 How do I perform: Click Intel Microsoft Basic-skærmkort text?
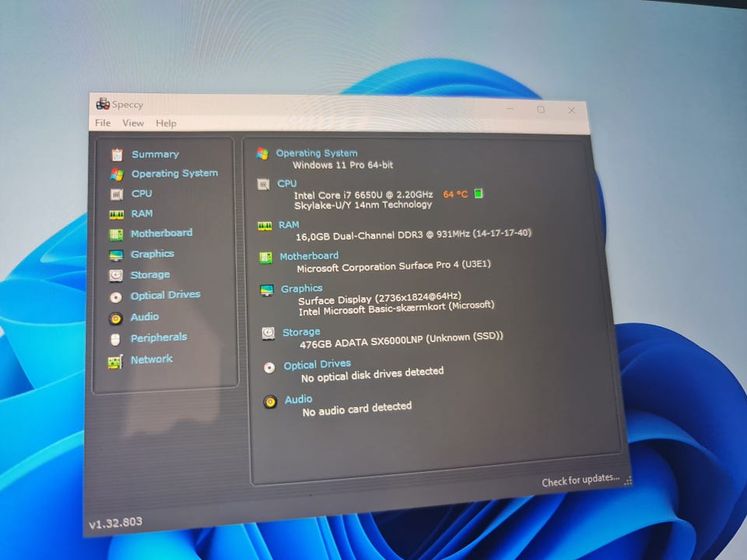396,308
